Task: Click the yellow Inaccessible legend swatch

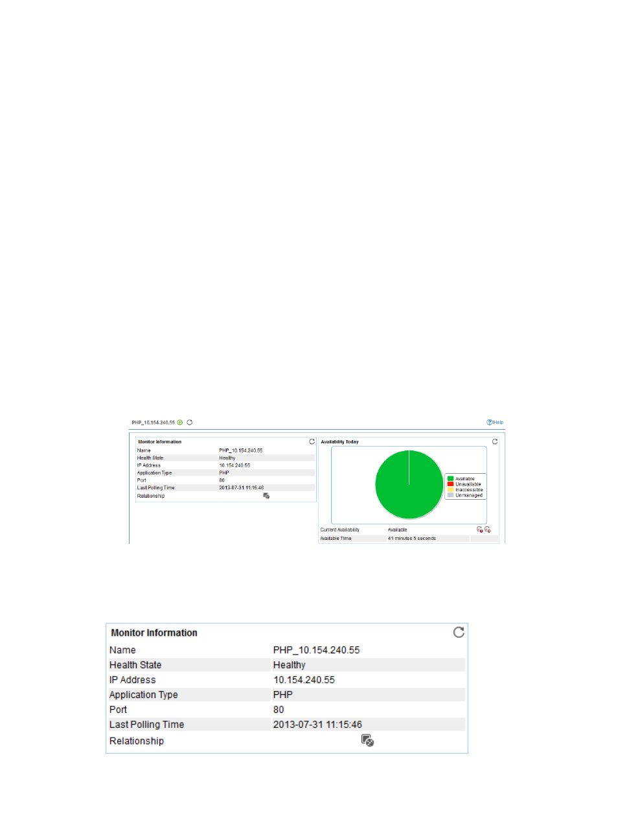Action: (451, 490)
